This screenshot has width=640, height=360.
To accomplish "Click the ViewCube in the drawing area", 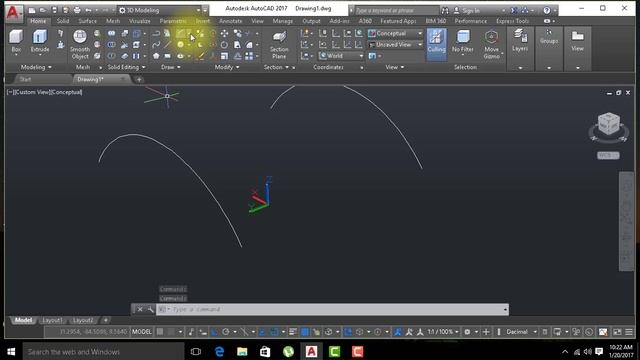I will [x=609, y=124].
